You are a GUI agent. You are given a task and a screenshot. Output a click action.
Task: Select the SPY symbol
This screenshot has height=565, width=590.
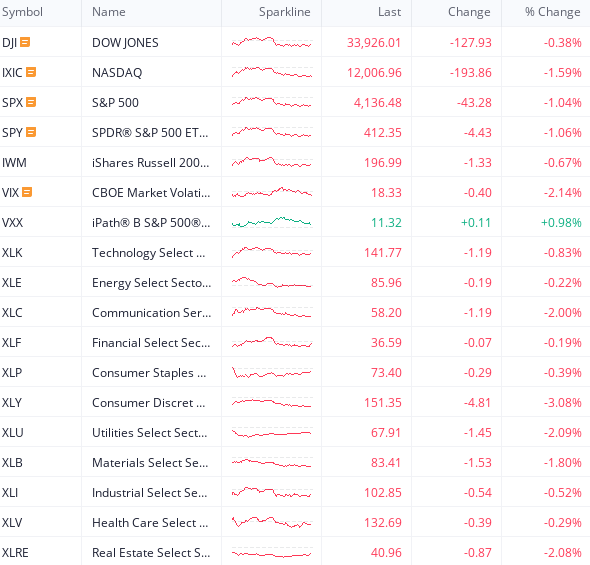[x=12, y=132]
